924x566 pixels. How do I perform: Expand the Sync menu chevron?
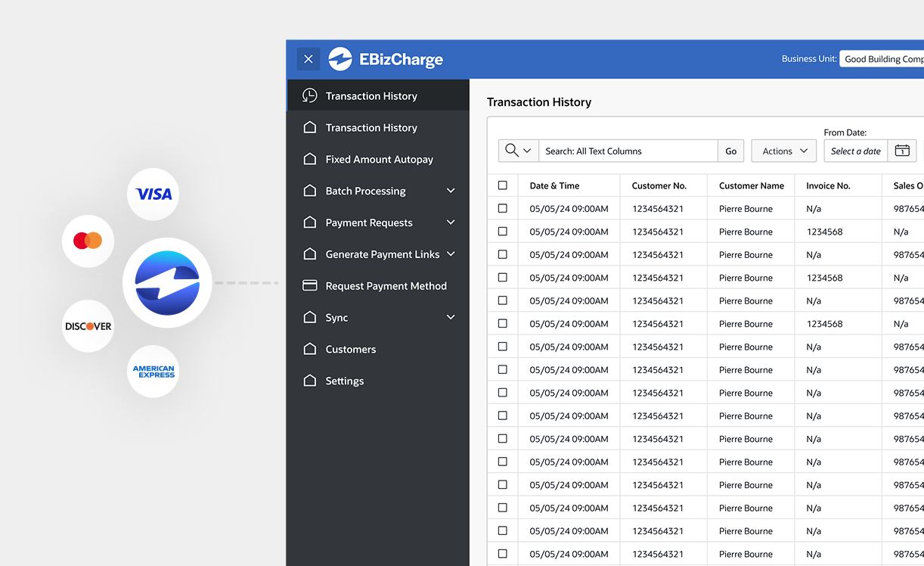click(x=451, y=317)
